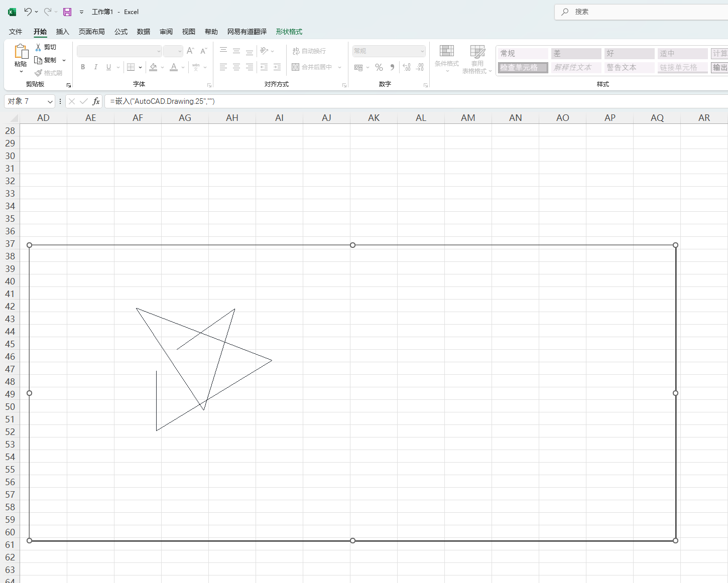This screenshot has width=728, height=583.
Task: Click Increase Decimal icon
Action: (407, 67)
